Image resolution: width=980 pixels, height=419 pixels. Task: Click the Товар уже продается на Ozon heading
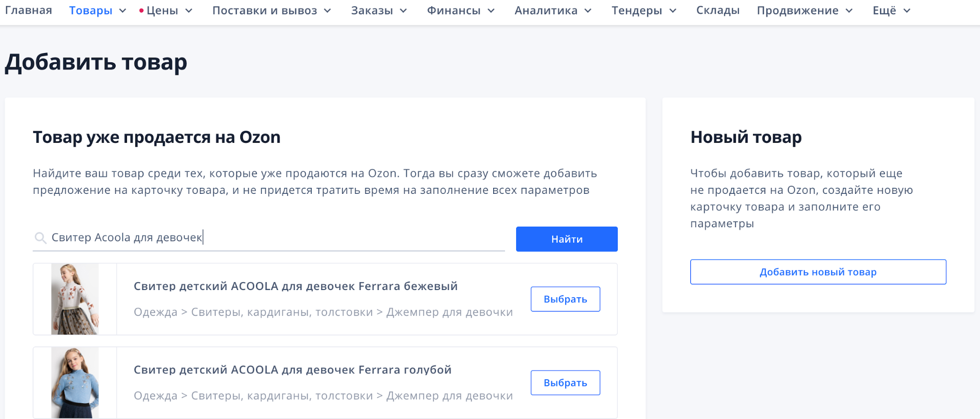click(157, 137)
